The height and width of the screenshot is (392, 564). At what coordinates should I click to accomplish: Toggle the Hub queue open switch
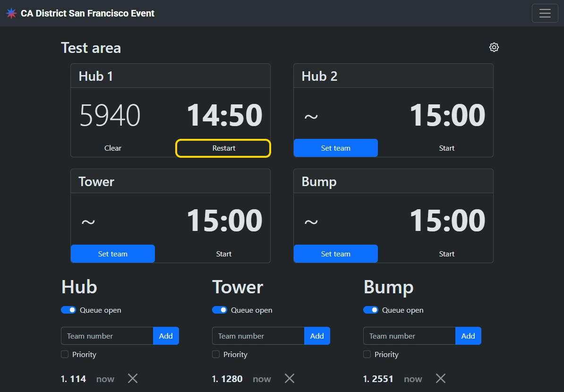point(68,310)
